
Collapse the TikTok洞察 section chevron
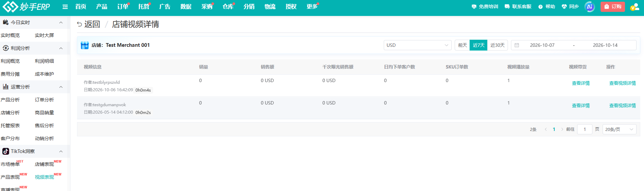[x=61, y=151]
